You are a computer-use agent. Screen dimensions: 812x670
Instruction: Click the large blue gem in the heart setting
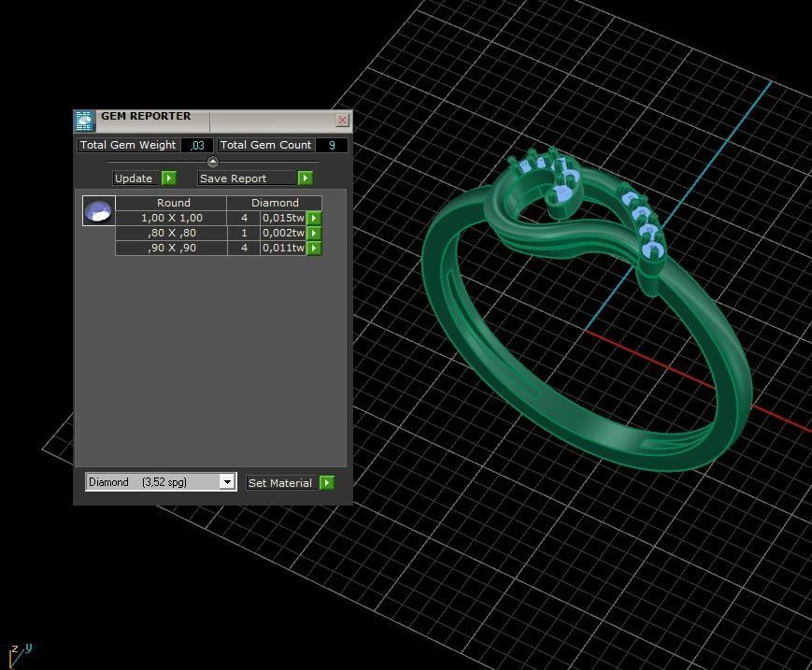point(562,194)
